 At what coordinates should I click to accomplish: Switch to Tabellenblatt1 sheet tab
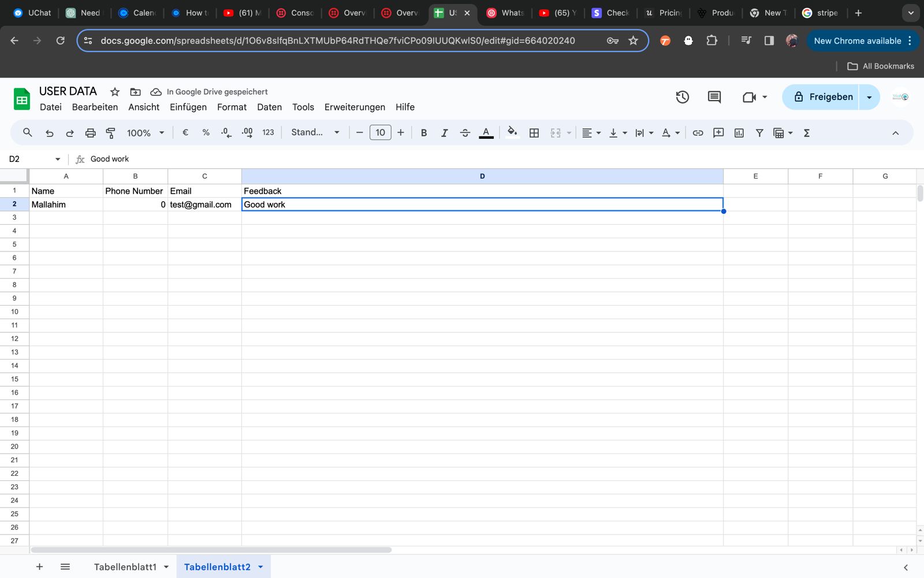[125, 567]
